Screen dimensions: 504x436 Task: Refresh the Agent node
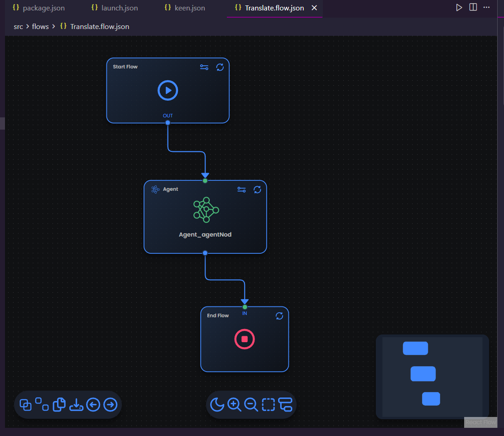pos(257,189)
